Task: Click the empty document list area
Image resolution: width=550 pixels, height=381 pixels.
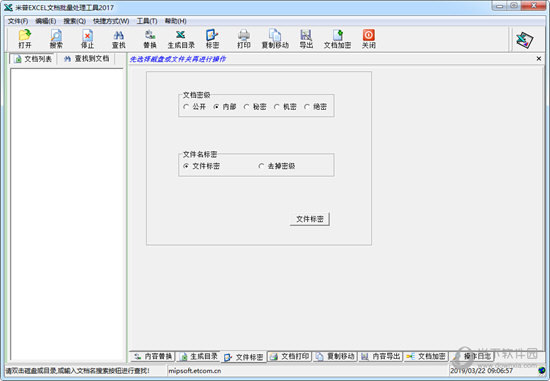Action: tap(67, 214)
